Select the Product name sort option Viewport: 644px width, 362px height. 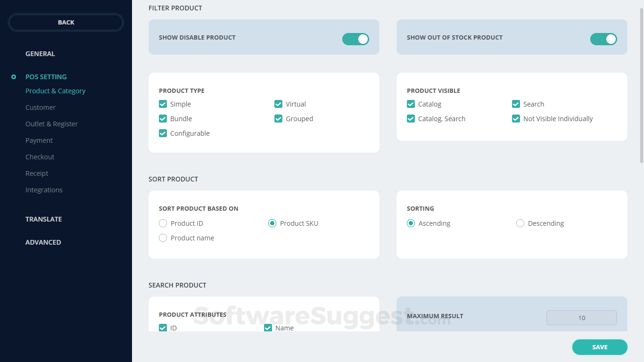(x=163, y=238)
